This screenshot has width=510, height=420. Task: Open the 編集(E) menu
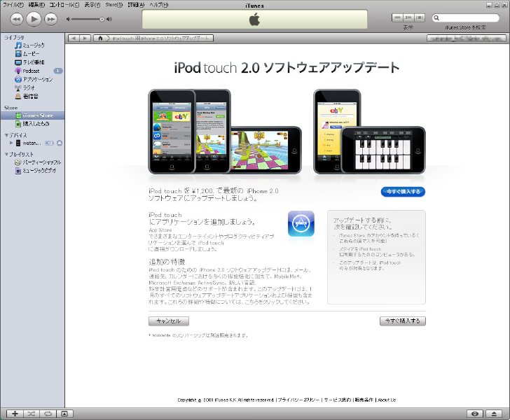point(36,5)
